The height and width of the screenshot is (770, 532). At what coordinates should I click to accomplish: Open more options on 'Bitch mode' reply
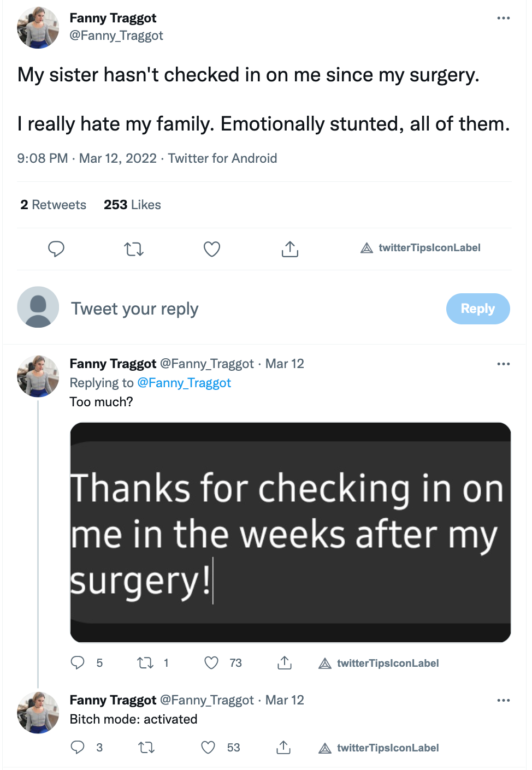[504, 700]
